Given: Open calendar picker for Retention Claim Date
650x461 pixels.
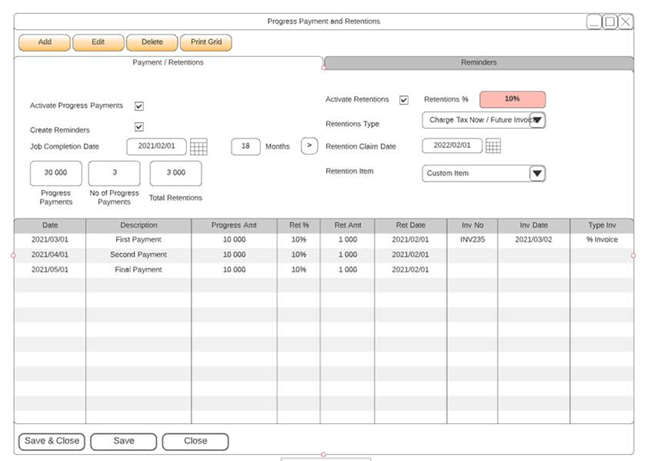Looking at the screenshot, I should tap(493, 146).
